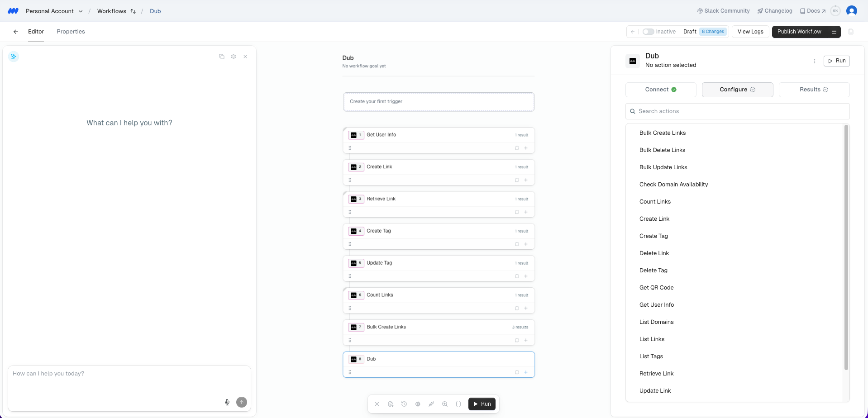Select Bulk Delete Links action

point(662,150)
